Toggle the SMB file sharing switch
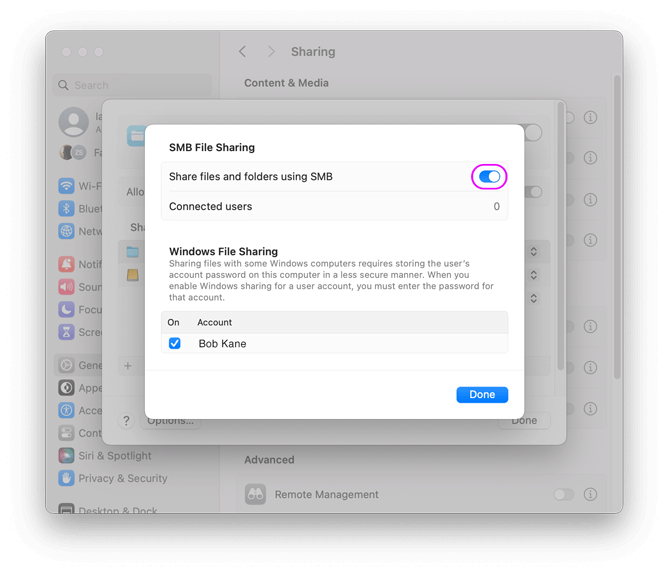668x573 pixels. [489, 177]
